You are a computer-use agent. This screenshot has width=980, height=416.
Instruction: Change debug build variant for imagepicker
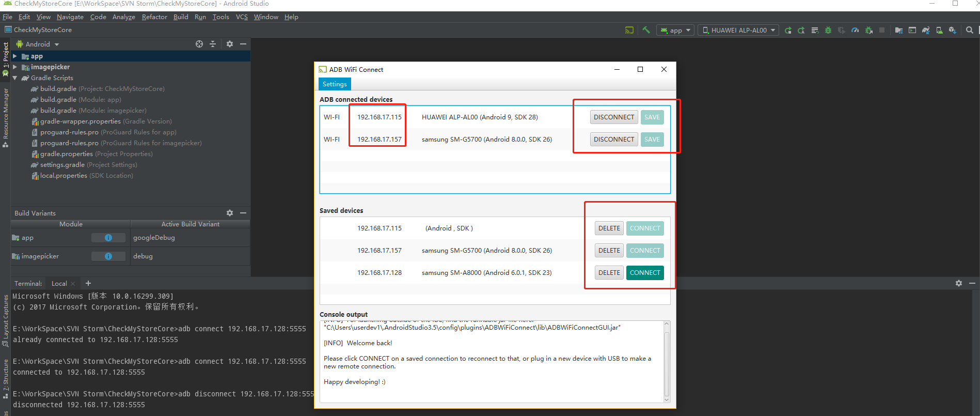(x=190, y=256)
